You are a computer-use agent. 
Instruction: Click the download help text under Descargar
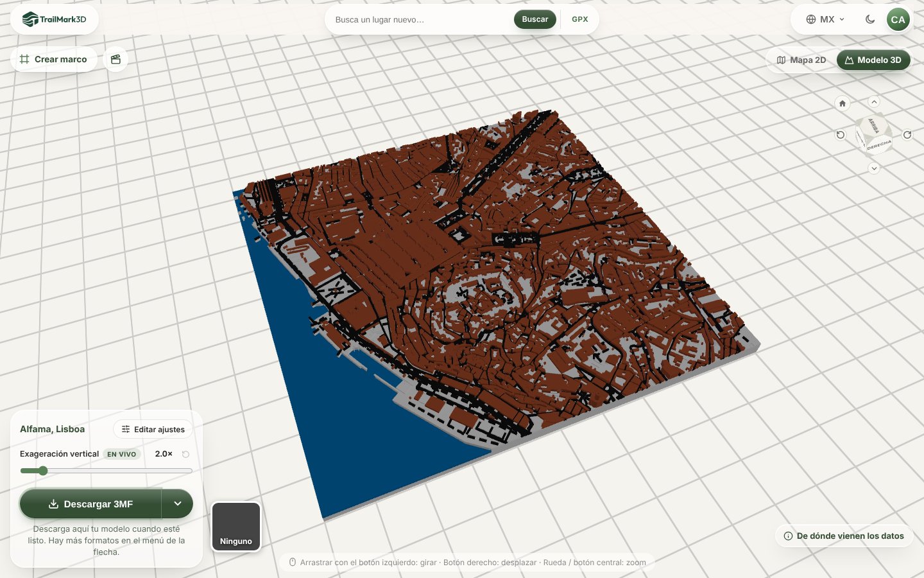click(107, 540)
